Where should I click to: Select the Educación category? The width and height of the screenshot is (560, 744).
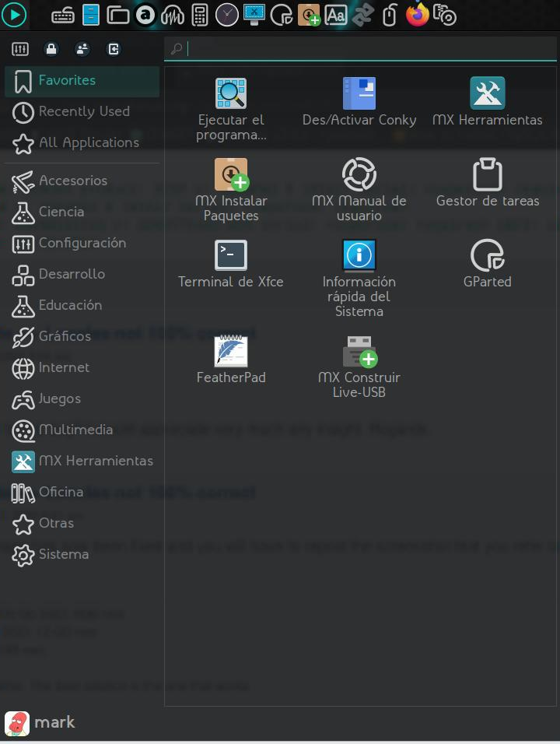click(82, 306)
